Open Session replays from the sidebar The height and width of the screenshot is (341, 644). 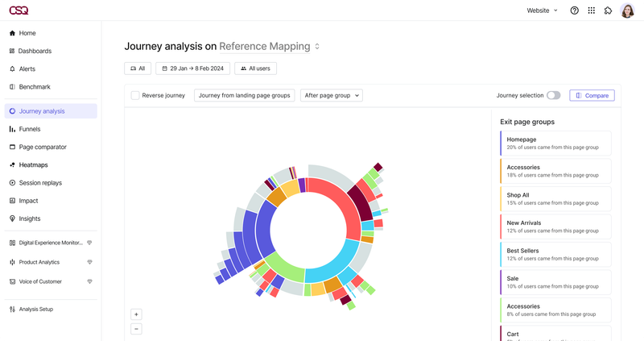[x=40, y=183]
